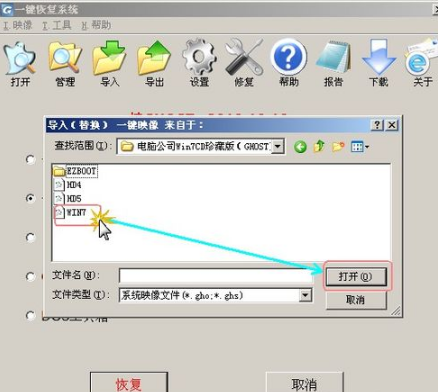Click the dialog 取消 button

(356, 300)
